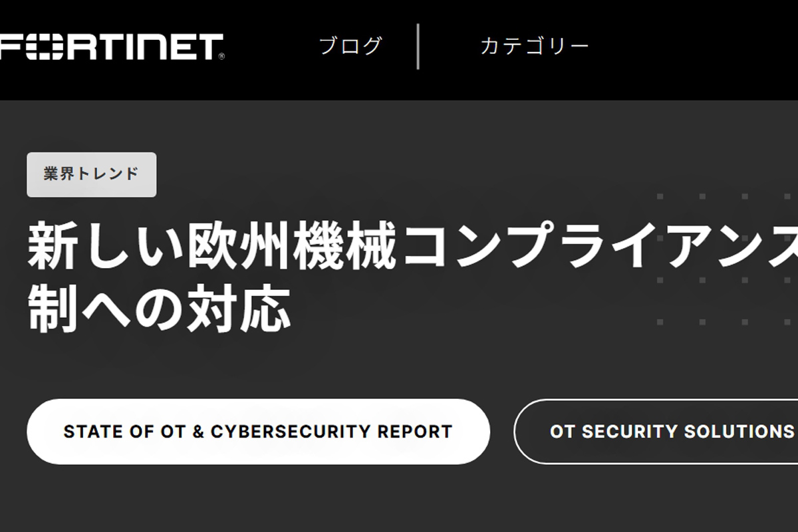
Task: Click the word 欧州機械 in the title
Action: pos(266,245)
